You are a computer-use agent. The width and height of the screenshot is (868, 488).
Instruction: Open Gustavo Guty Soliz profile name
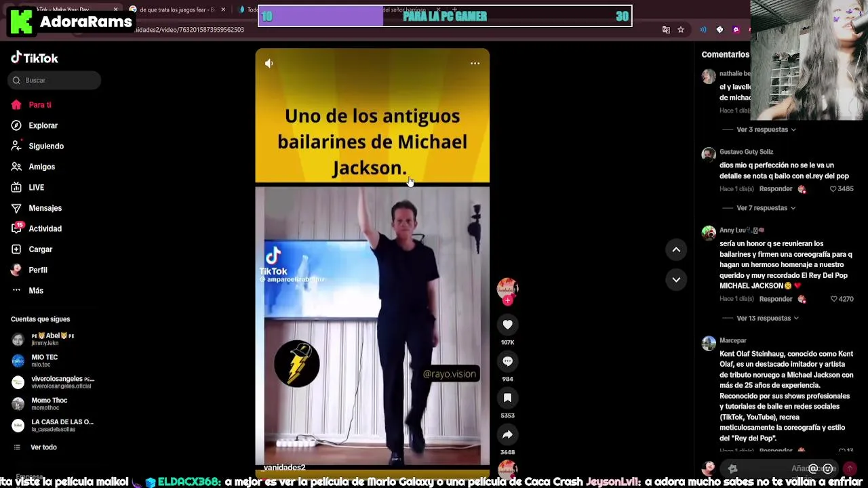pyautogui.click(x=746, y=152)
